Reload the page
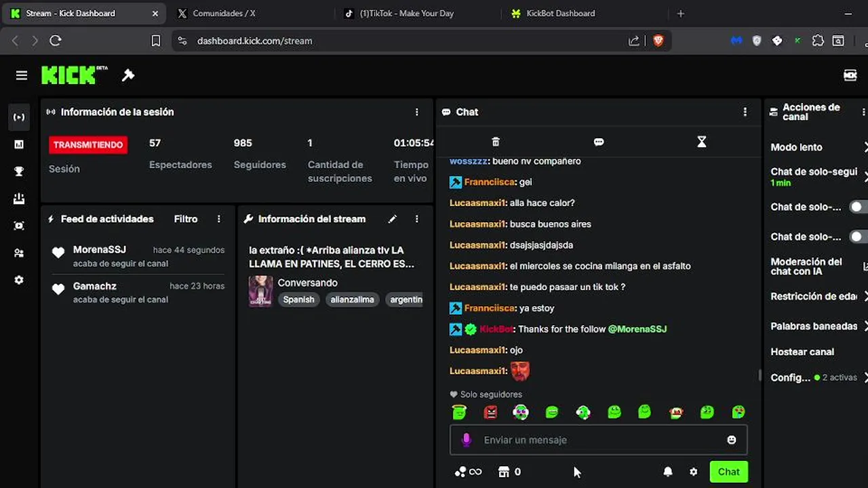 pos(56,41)
